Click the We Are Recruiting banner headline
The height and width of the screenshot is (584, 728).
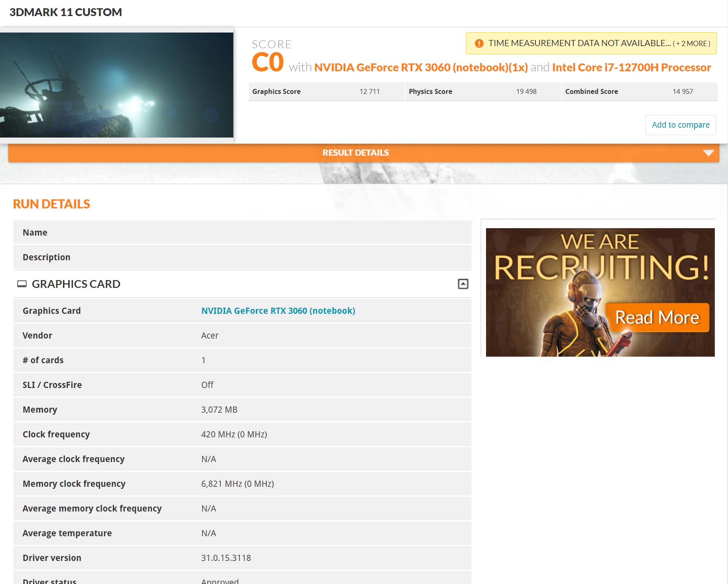600,257
